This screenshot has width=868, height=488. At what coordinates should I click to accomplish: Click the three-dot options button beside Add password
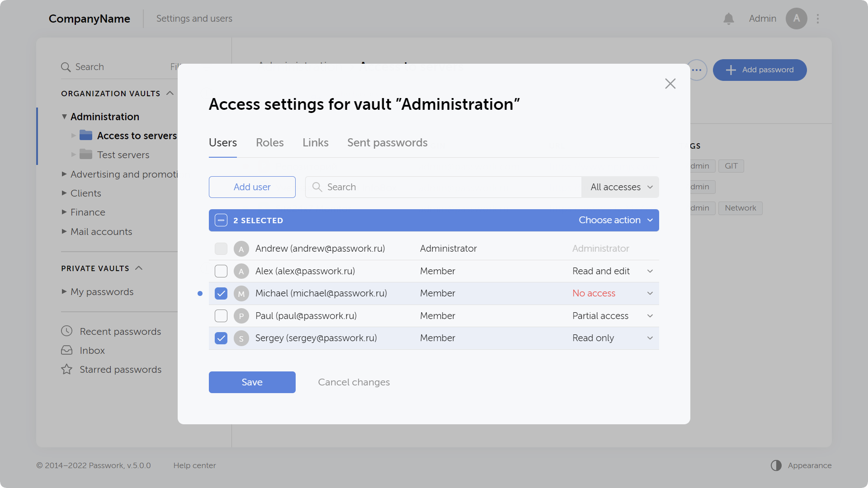coord(697,70)
